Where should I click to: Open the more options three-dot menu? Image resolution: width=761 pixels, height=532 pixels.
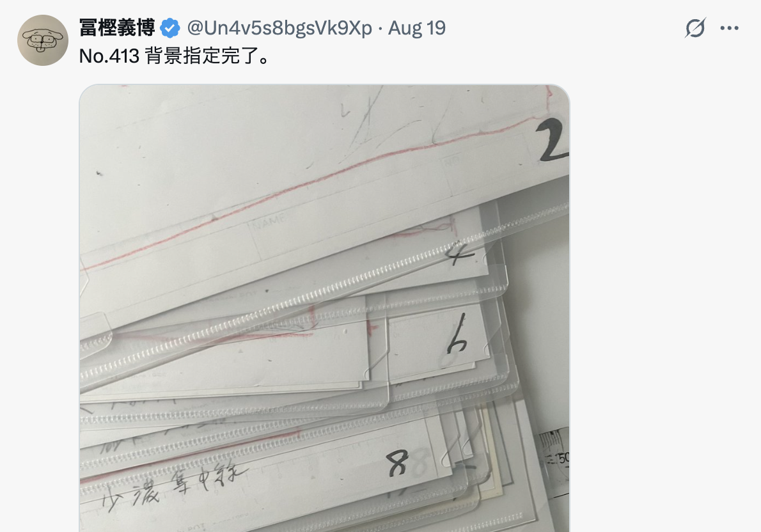pyautogui.click(x=729, y=28)
